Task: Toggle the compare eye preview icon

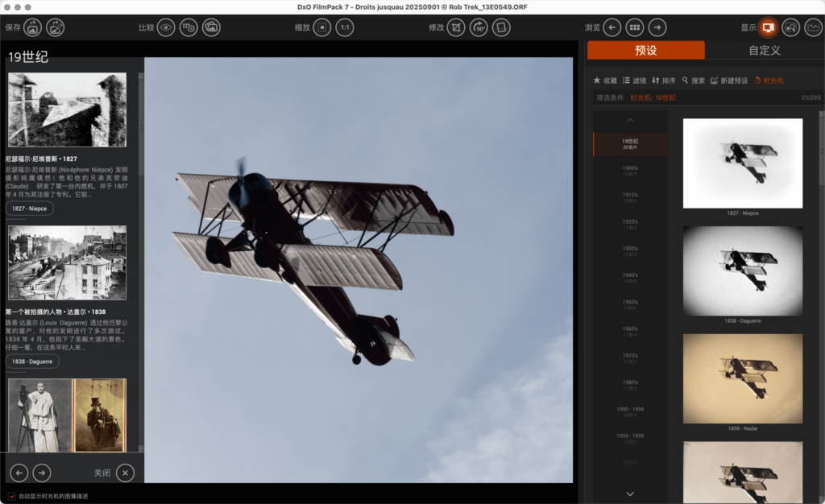Action: (x=166, y=27)
